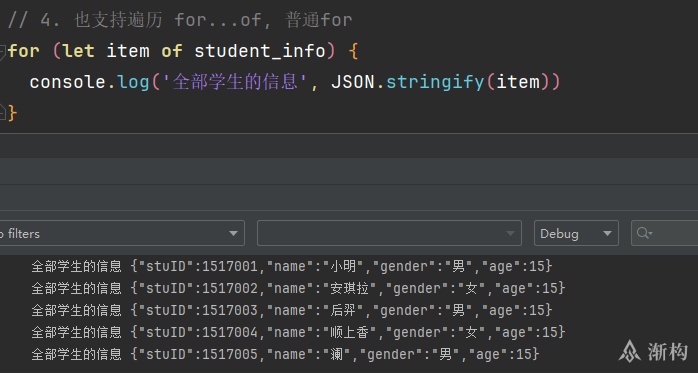This screenshot has width=698, height=373.
Task: Click the 渐构 watermark logo
Action: coord(653,352)
